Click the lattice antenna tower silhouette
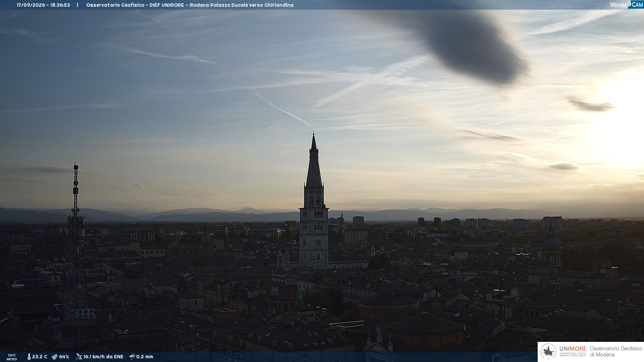 point(75,241)
